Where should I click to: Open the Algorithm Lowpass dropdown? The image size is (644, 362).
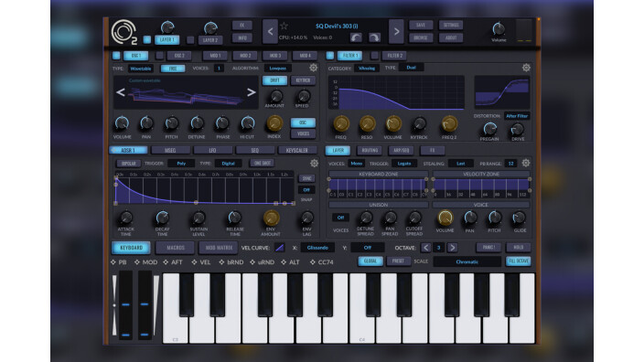coord(278,69)
